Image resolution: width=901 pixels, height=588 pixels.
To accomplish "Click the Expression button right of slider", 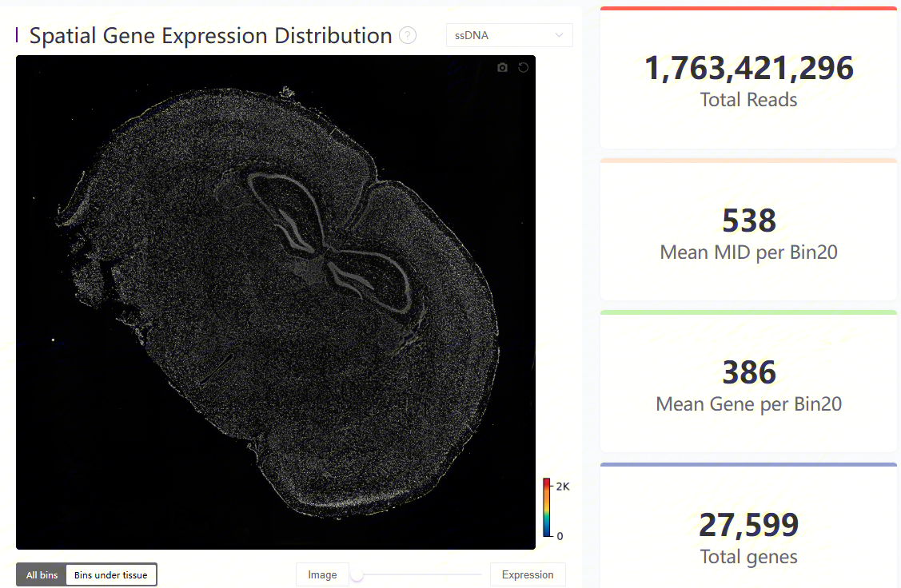I will pos(528,574).
